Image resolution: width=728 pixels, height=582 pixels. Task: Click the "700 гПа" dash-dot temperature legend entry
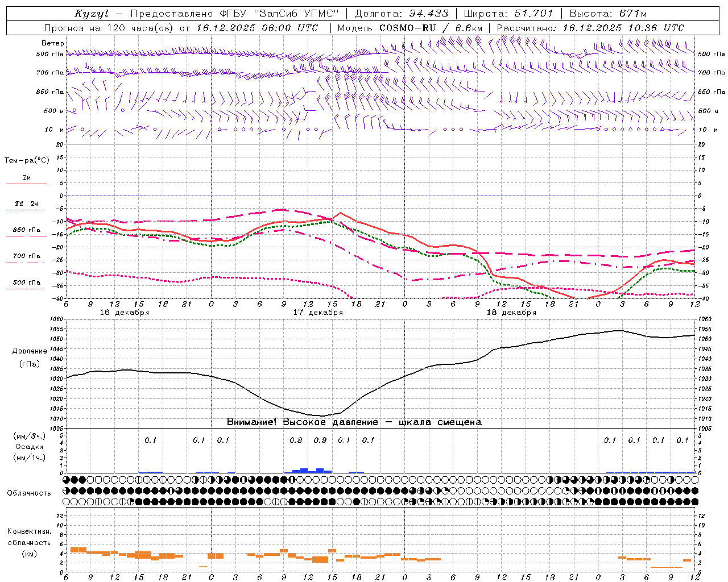[x=26, y=259]
